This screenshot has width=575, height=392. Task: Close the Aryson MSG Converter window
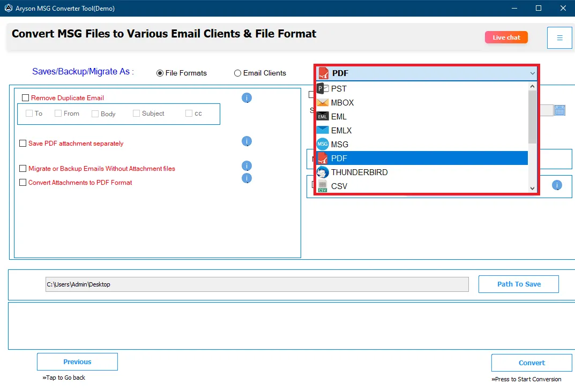click(x=563, y=8)
